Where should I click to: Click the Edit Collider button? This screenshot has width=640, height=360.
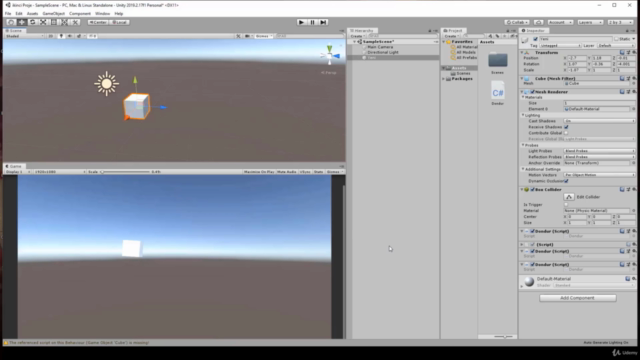click(x=569, y=197)
